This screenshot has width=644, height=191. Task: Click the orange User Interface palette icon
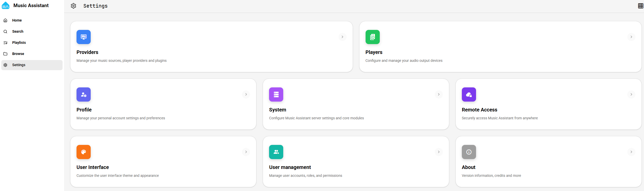click(x=83, y=152)
